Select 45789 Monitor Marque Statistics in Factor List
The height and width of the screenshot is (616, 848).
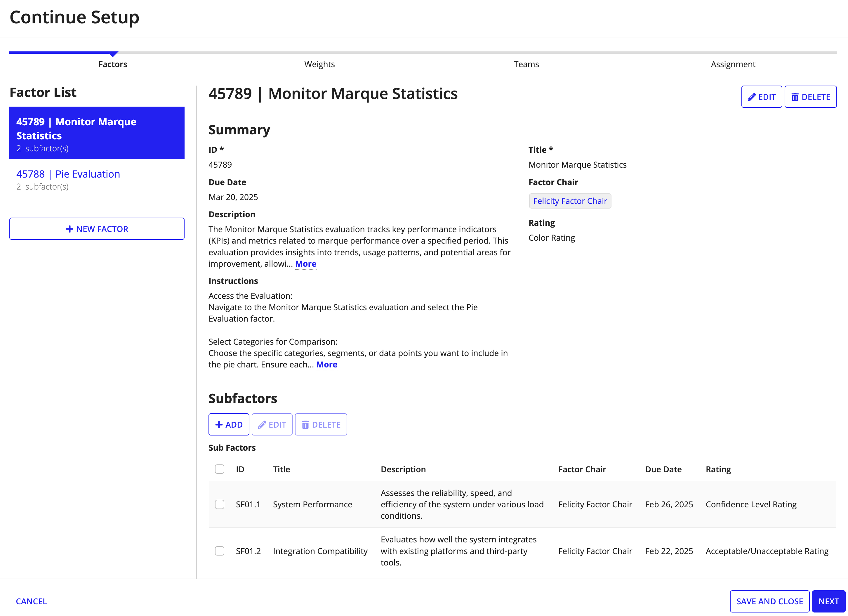(x=97, y=133)
